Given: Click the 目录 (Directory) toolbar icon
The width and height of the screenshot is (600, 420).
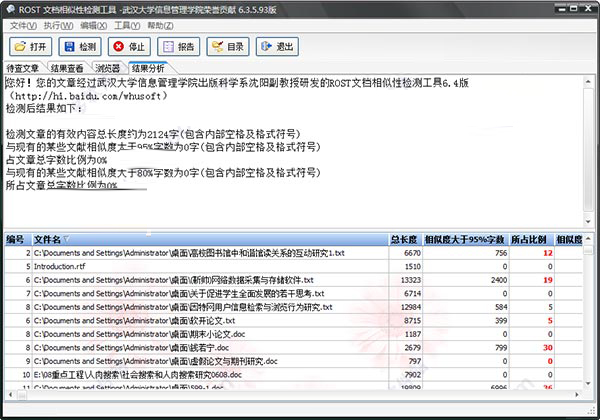Looking at the screenshot, I should pyautogui.click(x=227, y=46).
